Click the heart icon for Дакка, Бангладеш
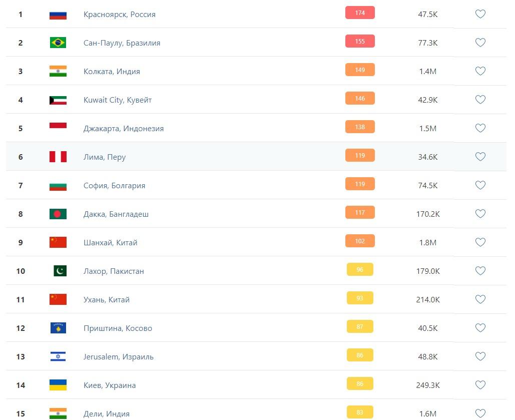 480,214
